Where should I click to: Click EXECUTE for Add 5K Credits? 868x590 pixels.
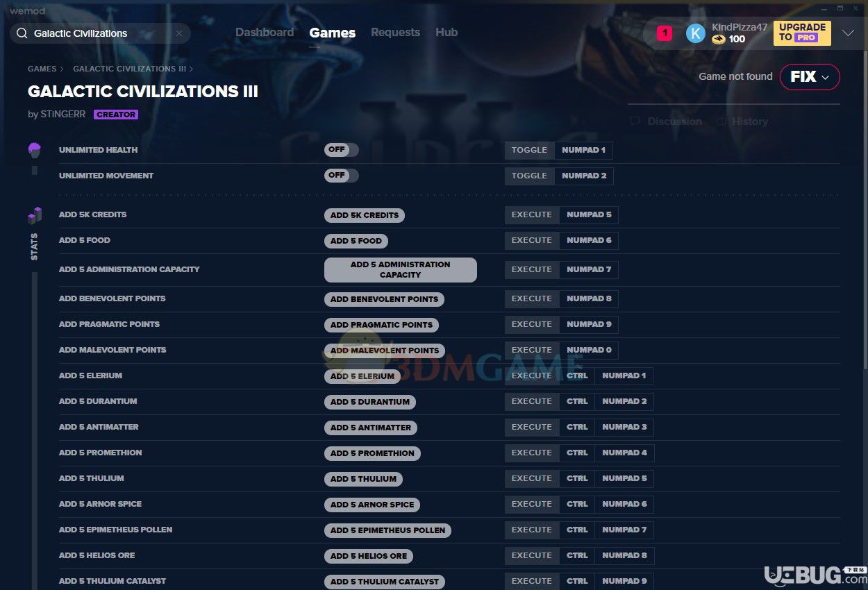tap(532, 214)
